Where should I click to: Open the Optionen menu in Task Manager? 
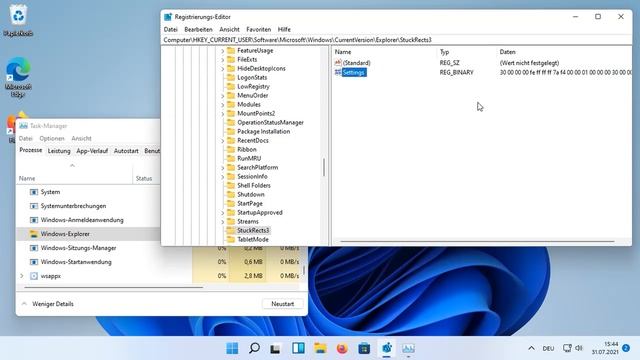pos(52,138)
